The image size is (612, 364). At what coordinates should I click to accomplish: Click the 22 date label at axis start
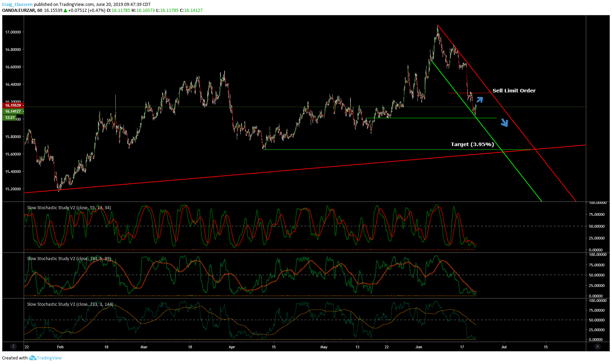pyautogui.click(x=27, y=347)
